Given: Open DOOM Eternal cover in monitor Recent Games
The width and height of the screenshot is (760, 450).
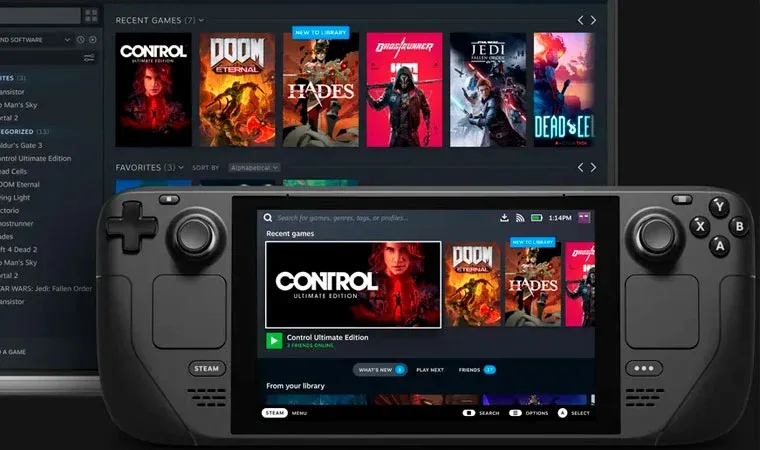Looking at the screenshot, I should [x=238, y=90].
